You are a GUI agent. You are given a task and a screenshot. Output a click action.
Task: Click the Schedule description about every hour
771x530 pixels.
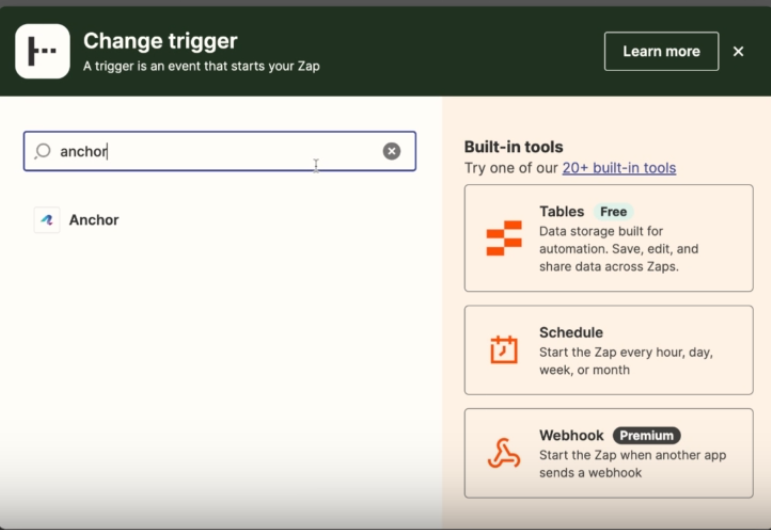pyautogui.click(x=626, y=361)
